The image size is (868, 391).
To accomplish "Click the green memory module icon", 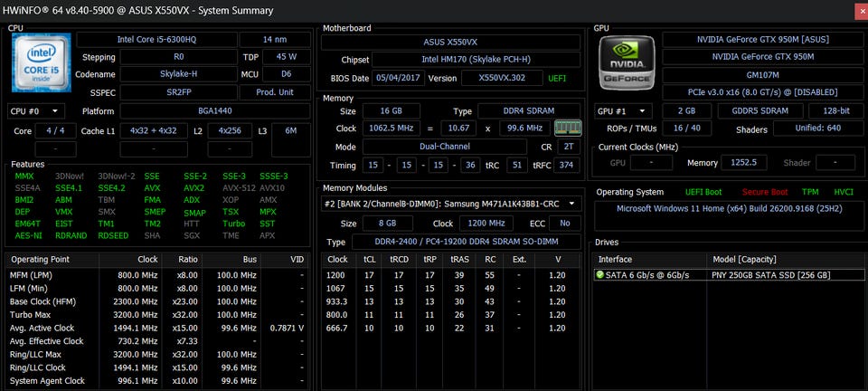I will point(568,129).
